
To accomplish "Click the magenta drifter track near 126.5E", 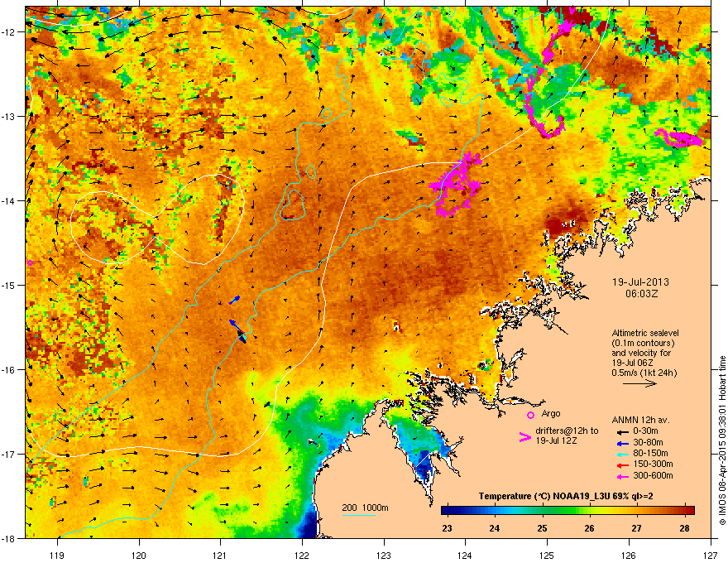I will click(679, 138).
